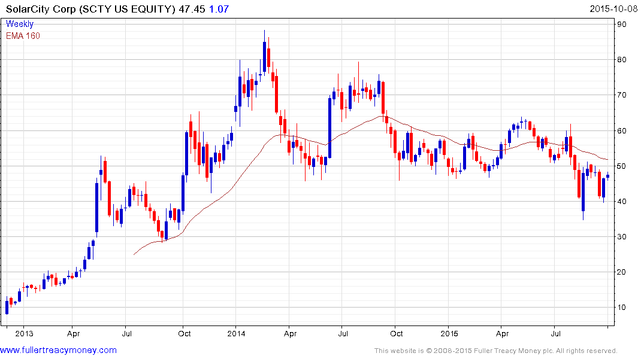
Task: Click the 'Weekly' interval label
Action: [20, 24]
